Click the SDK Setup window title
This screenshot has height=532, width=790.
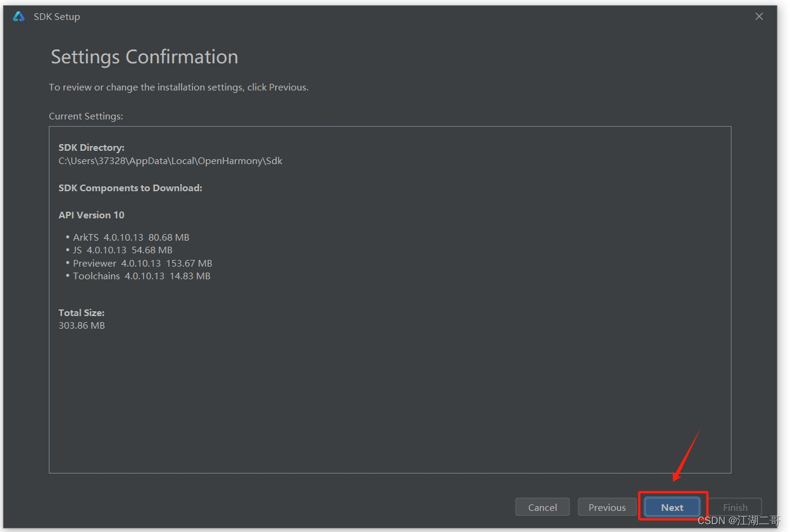point(57,16)
